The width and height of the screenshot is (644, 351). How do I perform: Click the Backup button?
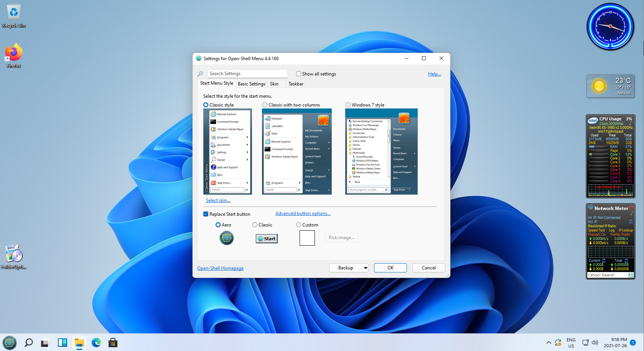346,268
